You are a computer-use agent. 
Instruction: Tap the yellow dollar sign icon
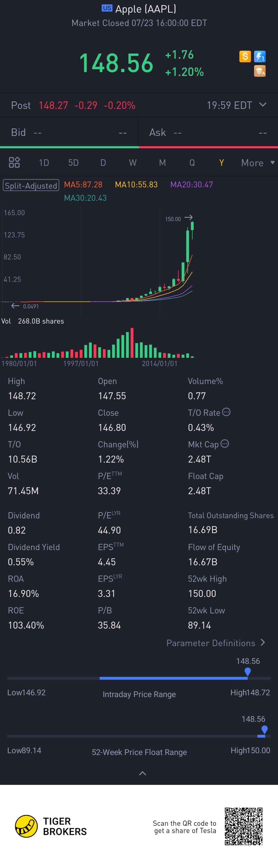coord(245,56)
